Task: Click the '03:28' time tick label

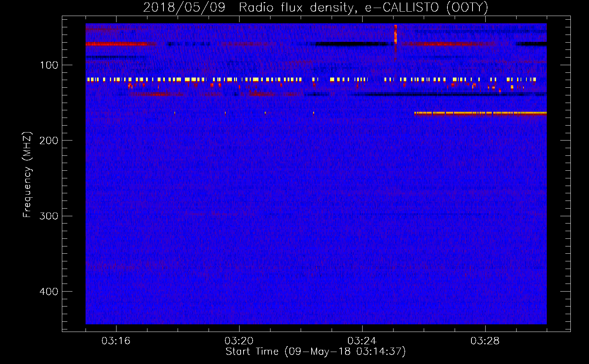Action: click(x=485, y=341)
